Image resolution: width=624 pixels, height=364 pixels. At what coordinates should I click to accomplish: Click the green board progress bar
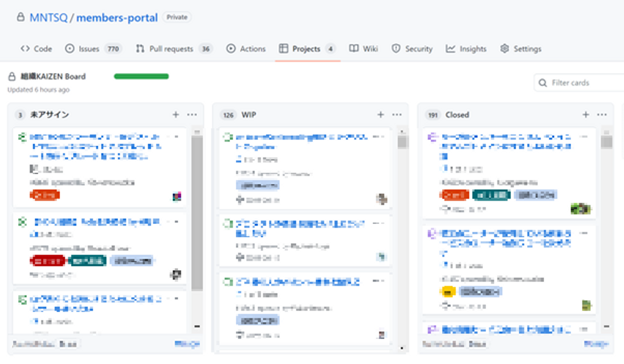pos(141,77)
